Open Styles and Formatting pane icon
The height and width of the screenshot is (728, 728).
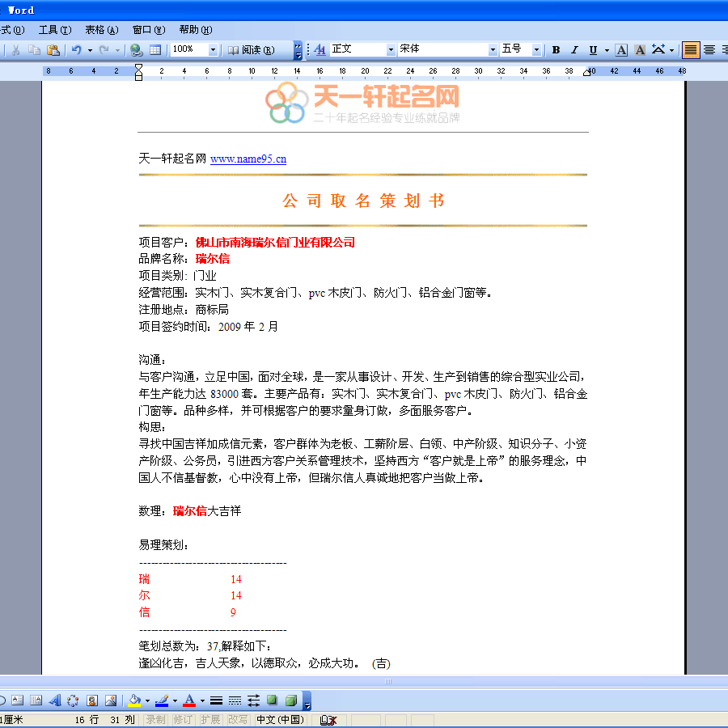pos(320,49)
